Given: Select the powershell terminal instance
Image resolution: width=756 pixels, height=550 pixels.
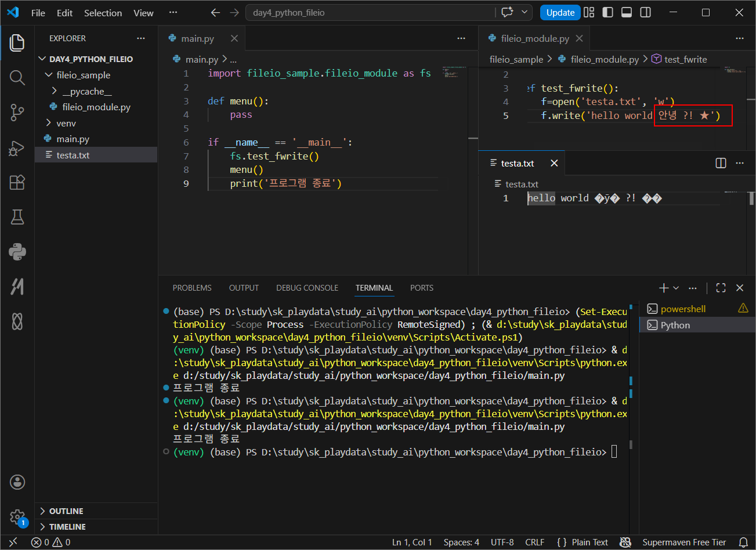Looking at the screenshot, I should (x=697, y=309).
